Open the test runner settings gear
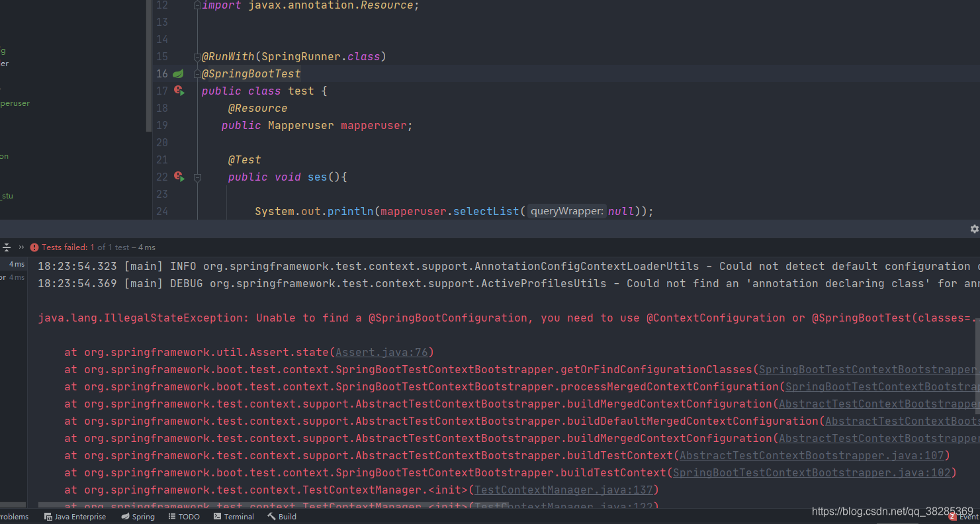The width and height of the screenshot is (980, 524). pyautogui.click(x=974, y=228)
